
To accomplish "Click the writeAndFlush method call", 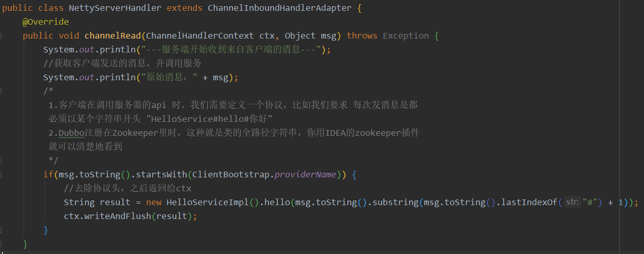I will pos(118,216).
